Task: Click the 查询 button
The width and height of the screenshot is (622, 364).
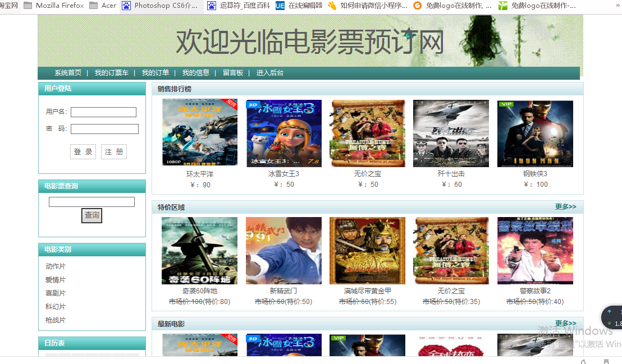Action: coord(92,215)
